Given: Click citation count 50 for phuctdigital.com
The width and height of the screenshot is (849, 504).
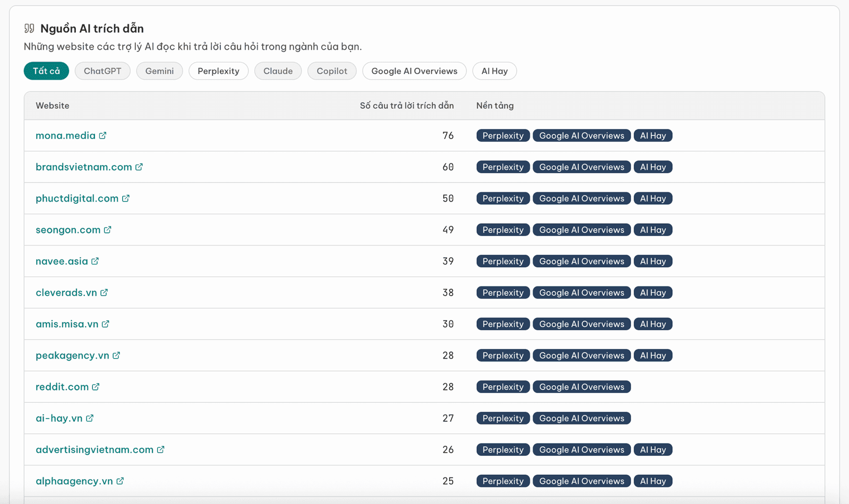Looking at the screenshot, I should coord(448,198).
